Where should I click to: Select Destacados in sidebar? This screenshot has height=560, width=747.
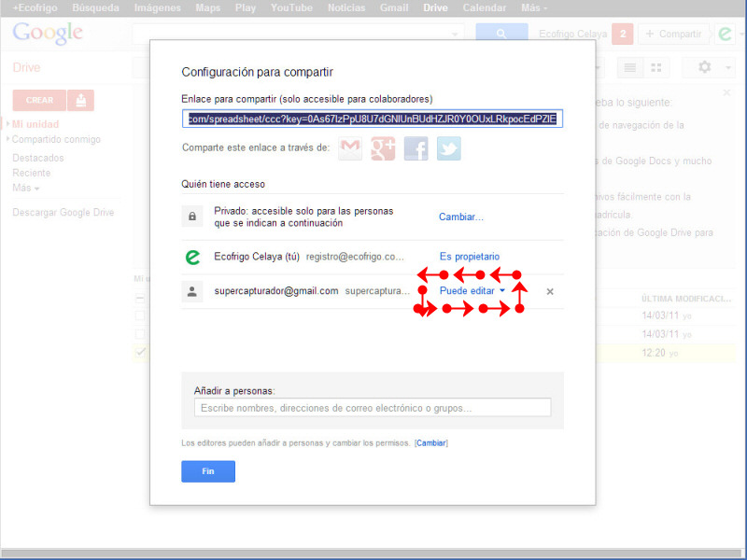click(x=38, y=158)
